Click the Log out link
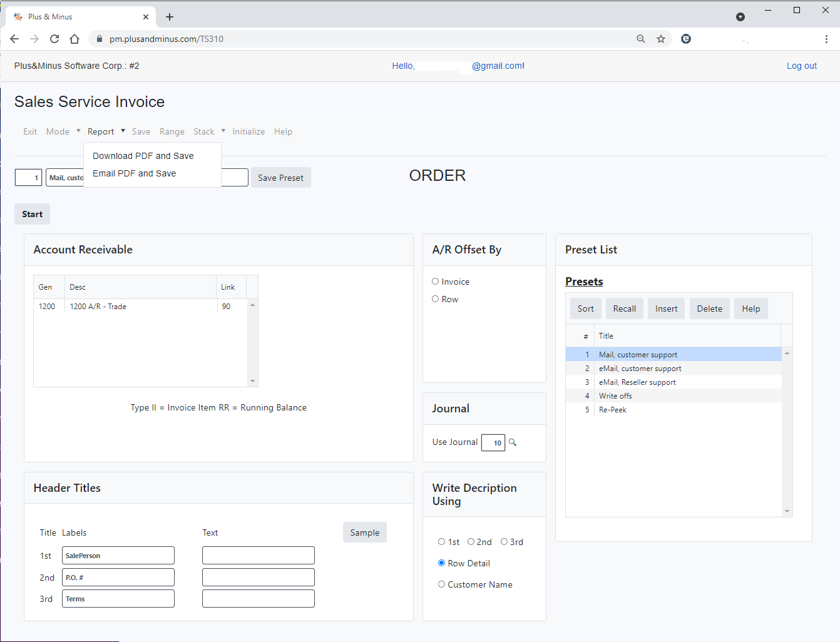This screenshot has width=840, height=642. click(x=801, y=66)
